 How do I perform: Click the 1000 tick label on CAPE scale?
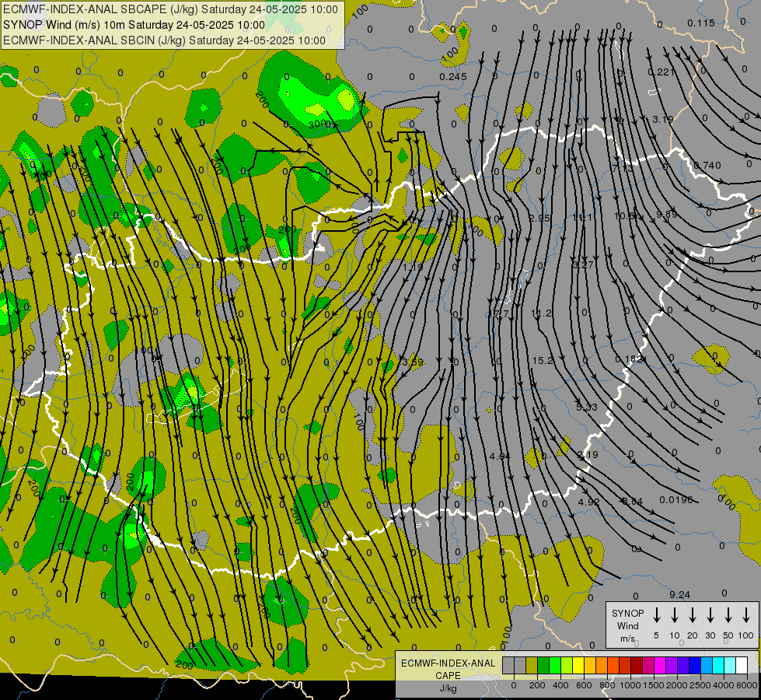pos(630,685)
